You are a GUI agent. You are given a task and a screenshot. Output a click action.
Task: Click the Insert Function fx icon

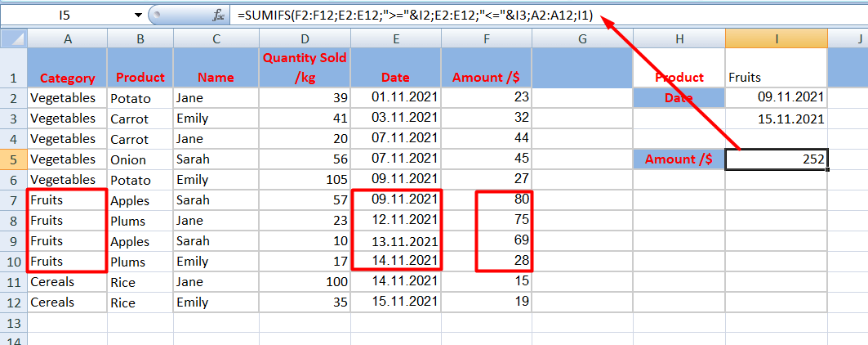(218, 15)
